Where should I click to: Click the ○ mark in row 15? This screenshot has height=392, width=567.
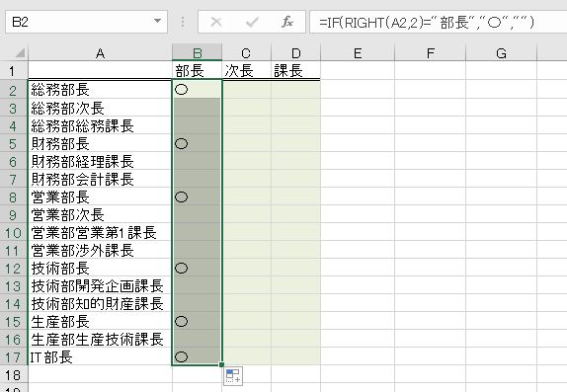point(181,322)
